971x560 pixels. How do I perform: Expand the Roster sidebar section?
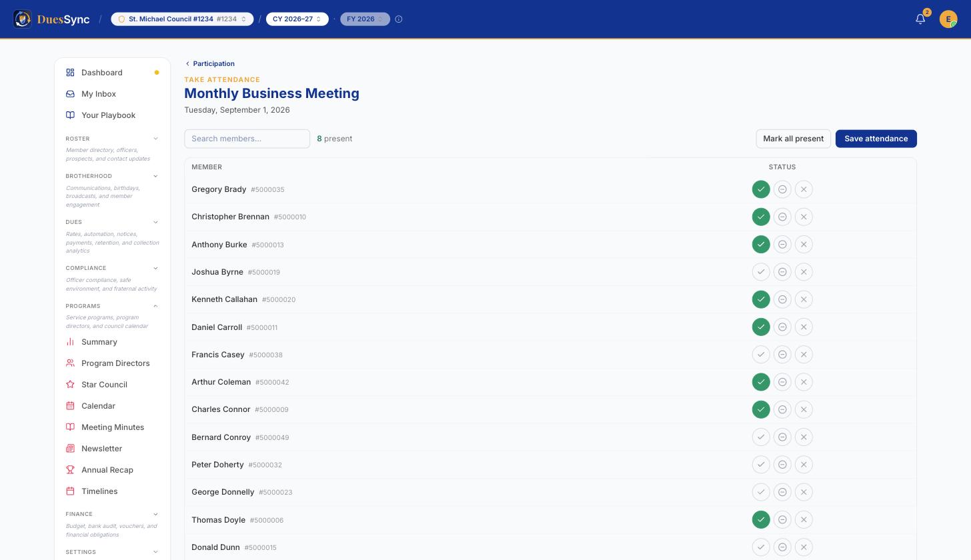(x=112, y=139)
